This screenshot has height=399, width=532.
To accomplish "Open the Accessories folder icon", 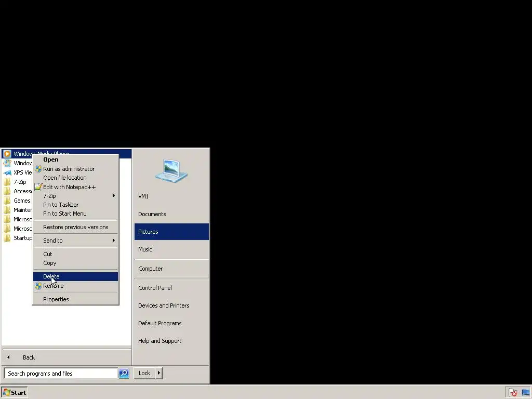I will coord(7,191).
